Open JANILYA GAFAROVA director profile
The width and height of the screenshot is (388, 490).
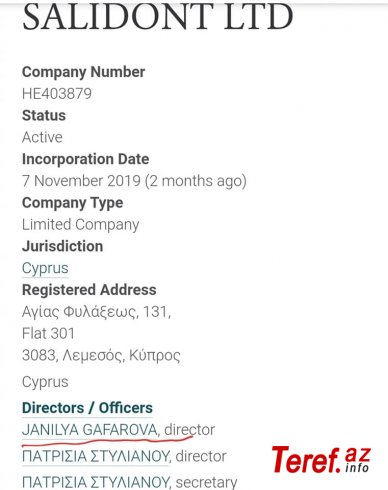[x=89, y=430]
